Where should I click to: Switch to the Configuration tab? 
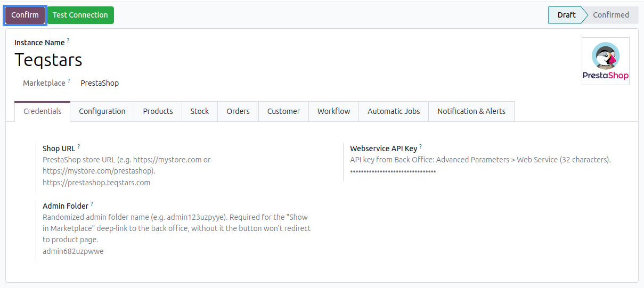(102, 111)
